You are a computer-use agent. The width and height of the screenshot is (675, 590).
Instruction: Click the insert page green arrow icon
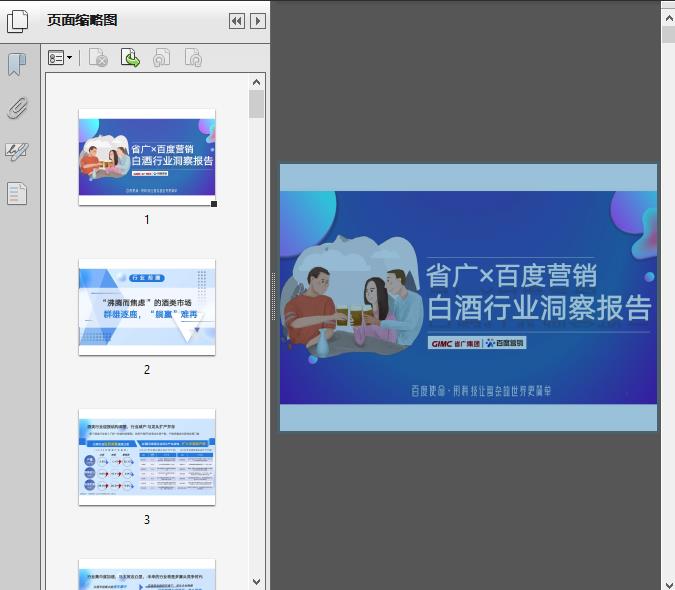coord(130,58)
